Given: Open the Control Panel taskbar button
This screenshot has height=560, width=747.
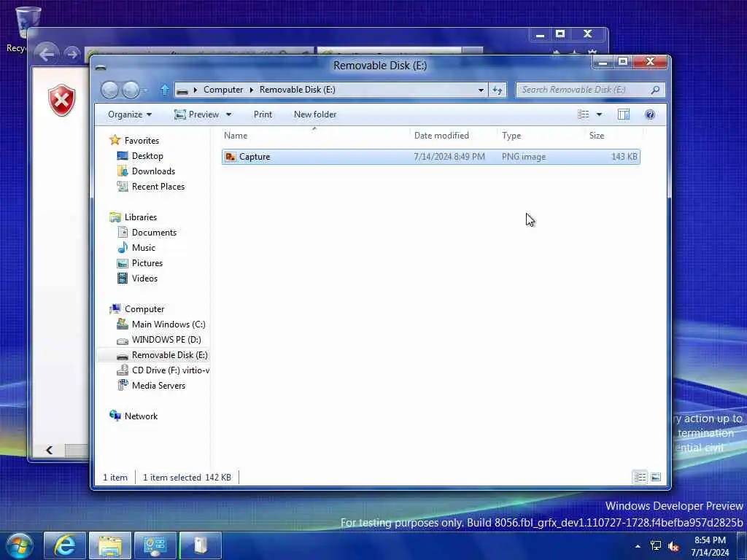Looking at the screenshot, I should coord(155,545).
